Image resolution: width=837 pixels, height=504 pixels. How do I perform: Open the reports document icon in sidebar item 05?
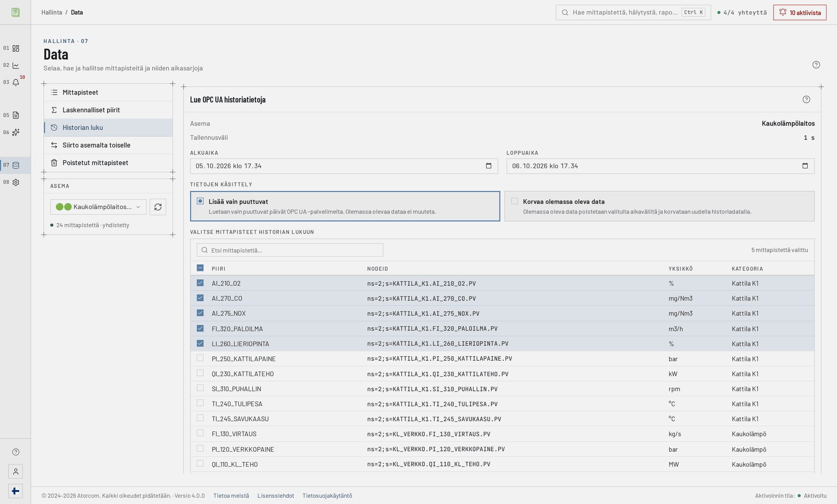(x=16, y=115)
